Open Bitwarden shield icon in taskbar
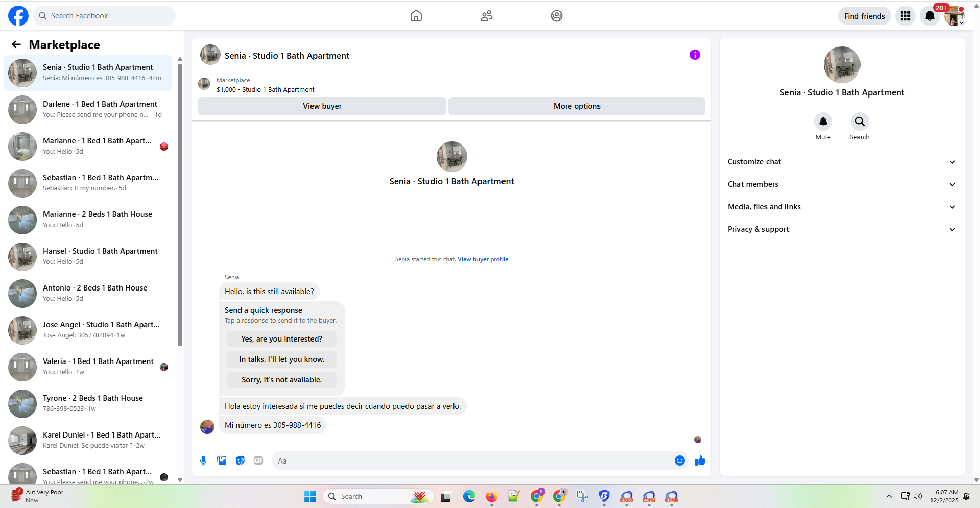This screenshot has width=980, height=508. pos(604,496)
